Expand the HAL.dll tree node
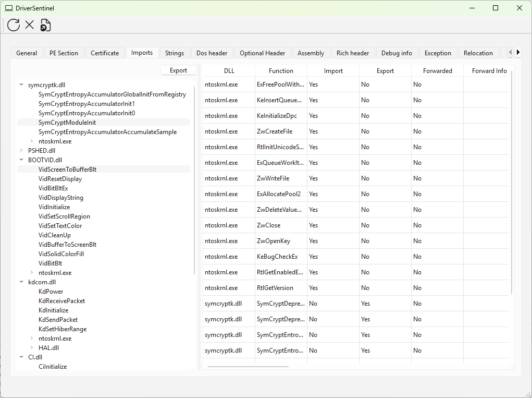532x398 pixels. pos(32,347)
